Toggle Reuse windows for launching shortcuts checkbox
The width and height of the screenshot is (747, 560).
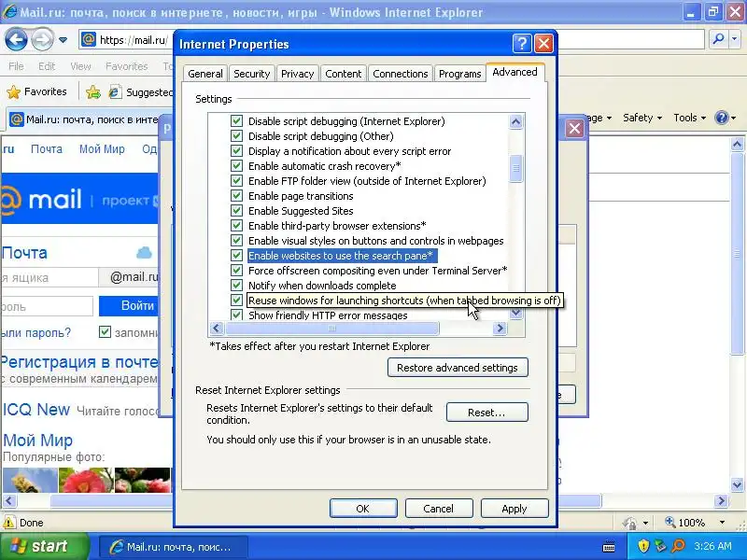pyautogui.click(x=237, y=300)
